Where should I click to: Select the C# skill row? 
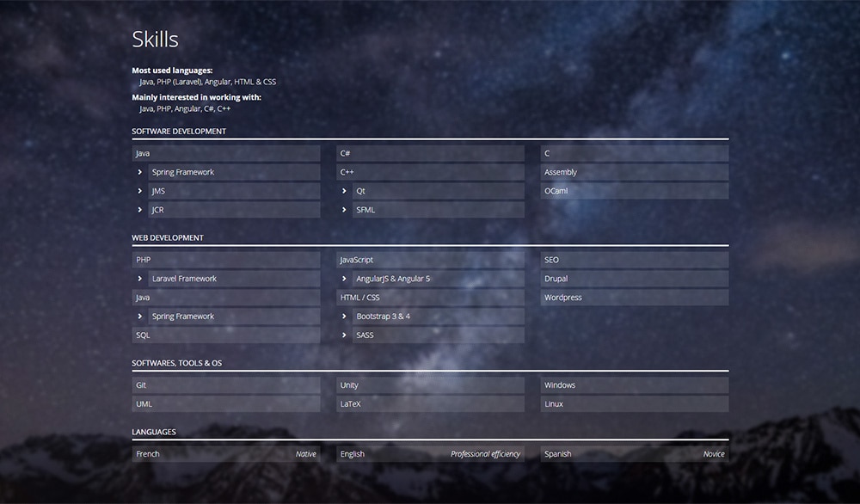tap(430, 153)
